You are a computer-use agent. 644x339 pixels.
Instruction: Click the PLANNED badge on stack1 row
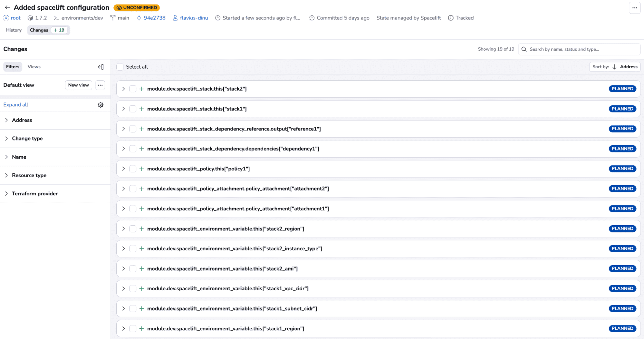click(x=622, y=109)
